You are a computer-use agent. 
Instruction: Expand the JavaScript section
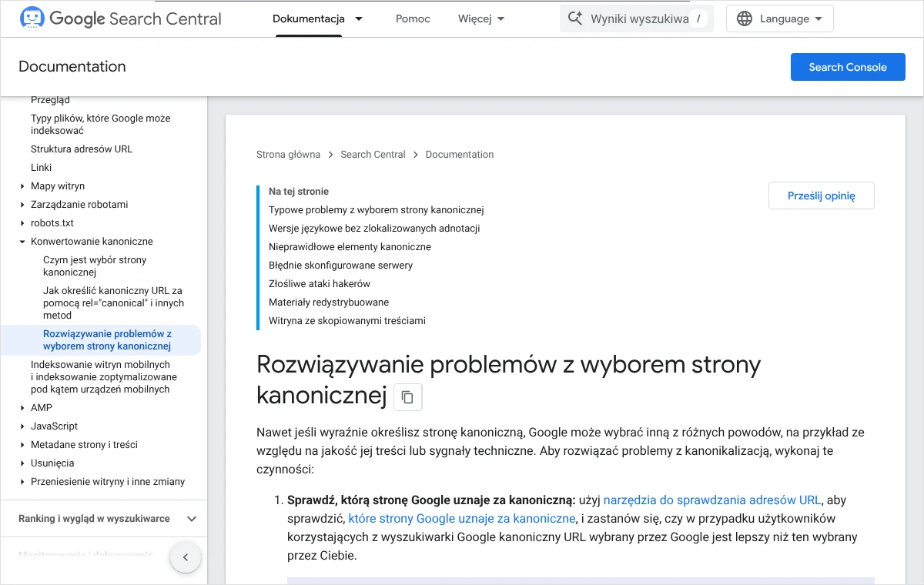click(22, 426)
